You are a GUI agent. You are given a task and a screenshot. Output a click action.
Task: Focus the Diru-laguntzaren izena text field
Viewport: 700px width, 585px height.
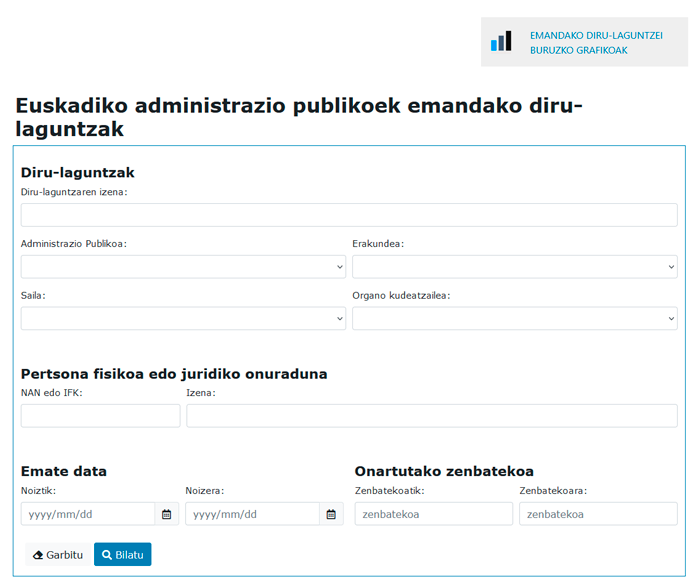click(x=349, y=215)
